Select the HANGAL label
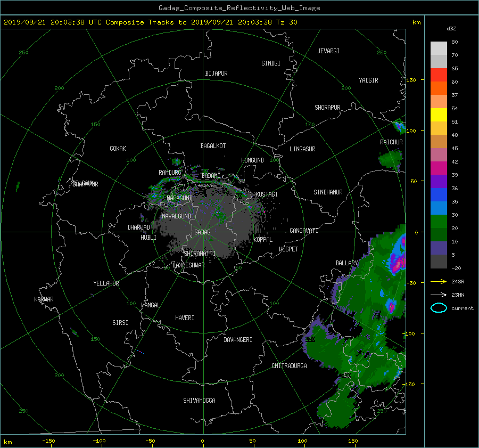 coord(150,305)
